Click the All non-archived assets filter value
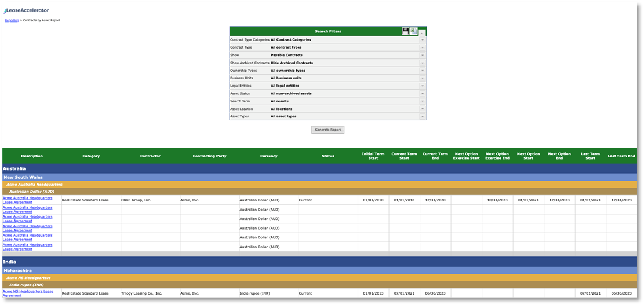 (291, 94)
